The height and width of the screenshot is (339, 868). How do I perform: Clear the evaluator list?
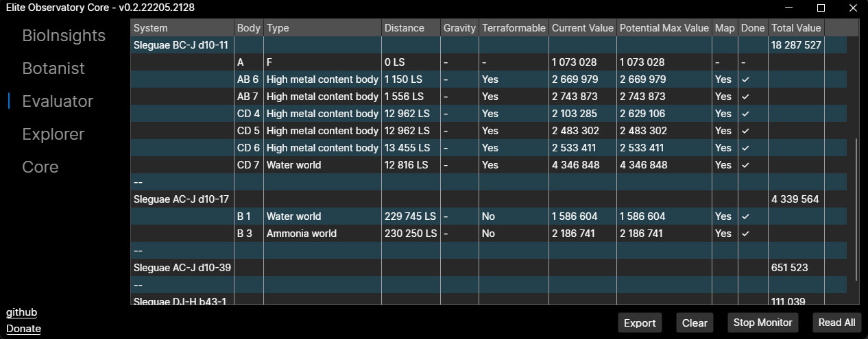click(695, 323)
